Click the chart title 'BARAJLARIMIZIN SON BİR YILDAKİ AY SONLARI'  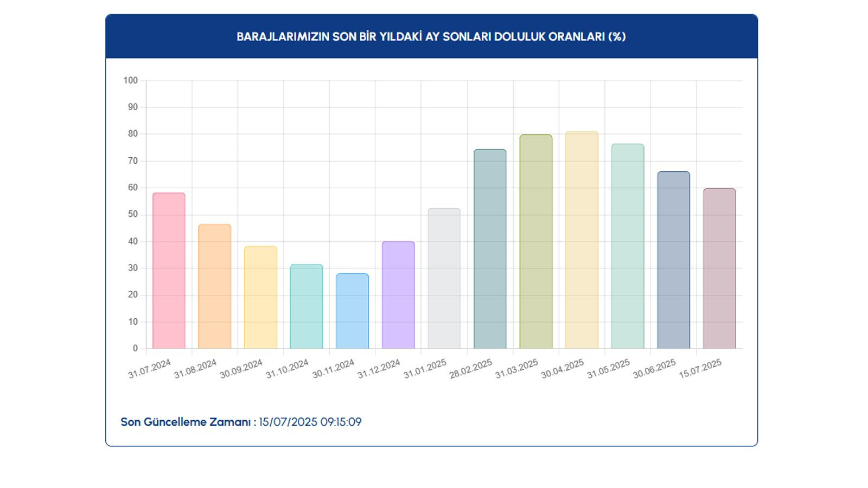coord(364,36)
